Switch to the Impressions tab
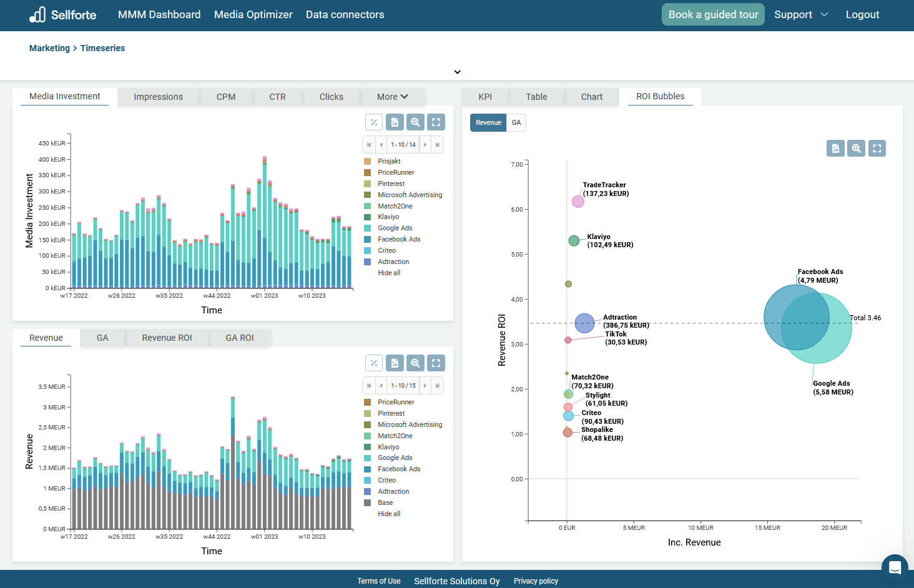 point(158,97)
